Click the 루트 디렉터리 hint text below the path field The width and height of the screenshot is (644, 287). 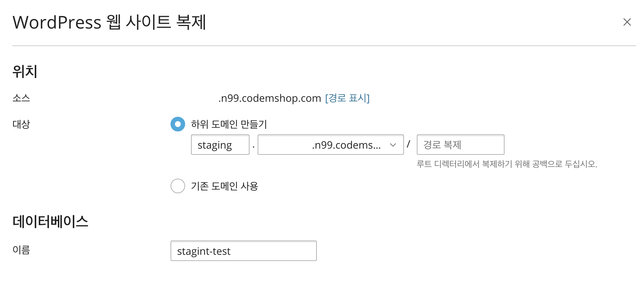507,164
